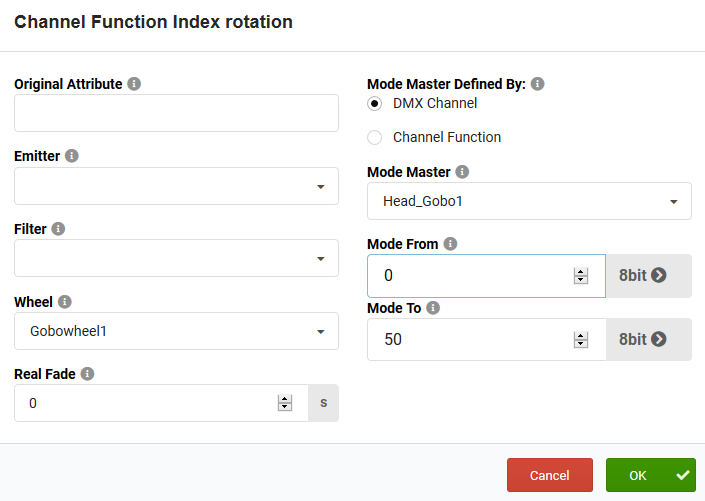
Task: Select the Channel Function radio option
Action: pyautogui.click(x=375, y=138)
